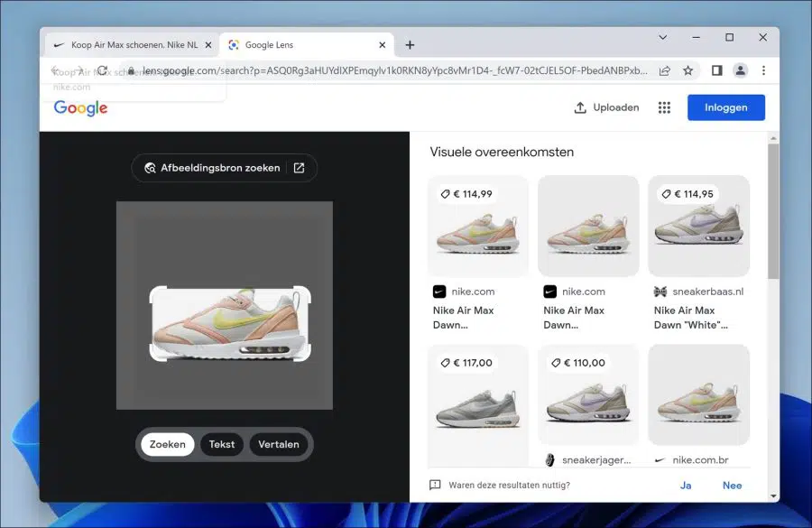Screen dimensions: 812x528
Task: Click the sneakerjager site icon
Action: pyautogui.click(x=550, y=460)
